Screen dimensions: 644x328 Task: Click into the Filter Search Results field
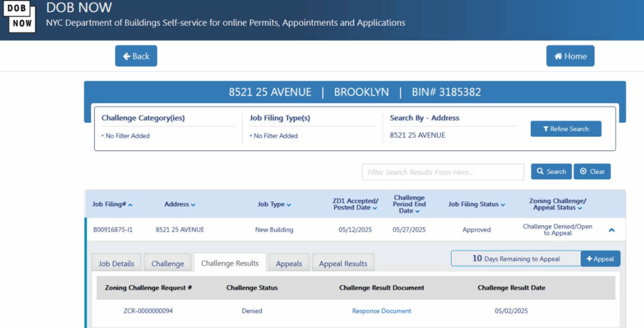point(443,172)
